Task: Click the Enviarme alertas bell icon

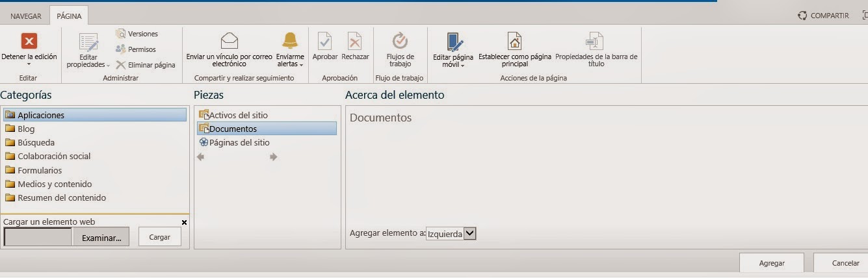Action: (x=290, y=41)
